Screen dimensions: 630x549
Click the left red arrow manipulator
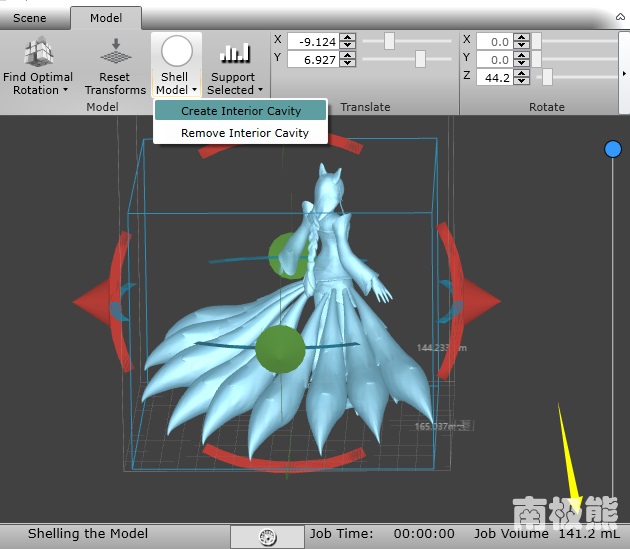click(x=91, y=301)
